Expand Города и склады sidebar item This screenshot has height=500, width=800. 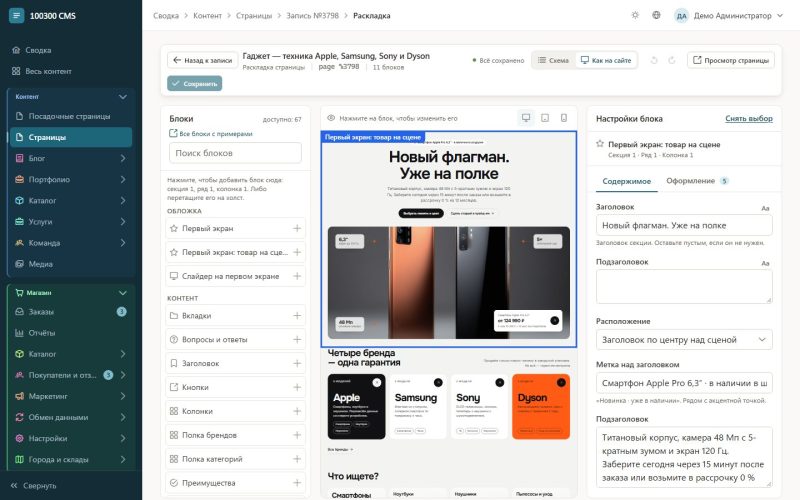(x=123, y=459)
